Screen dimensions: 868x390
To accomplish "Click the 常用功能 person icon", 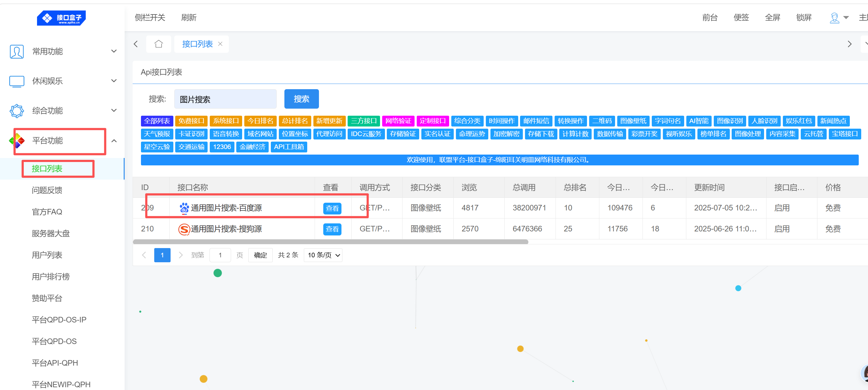I will click(17, 52).
